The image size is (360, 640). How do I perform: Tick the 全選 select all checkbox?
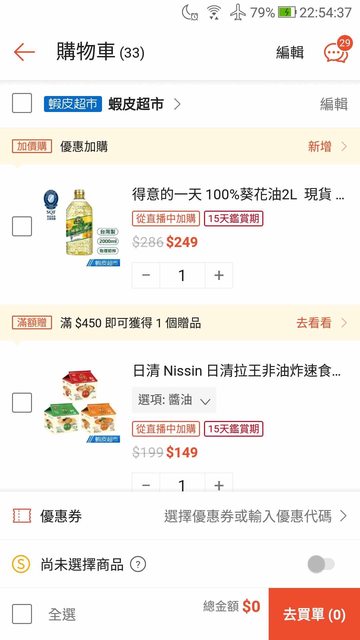point(22,614)
